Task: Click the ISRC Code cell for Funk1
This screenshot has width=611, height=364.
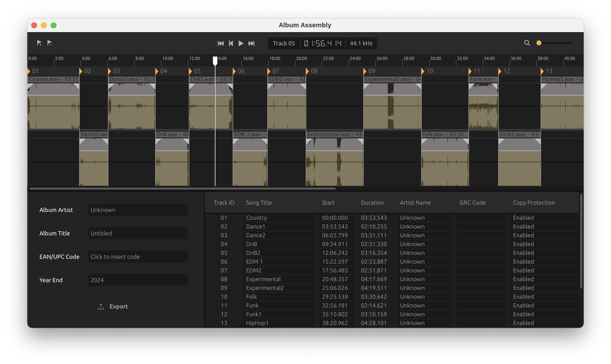Action: click(481, 314)
